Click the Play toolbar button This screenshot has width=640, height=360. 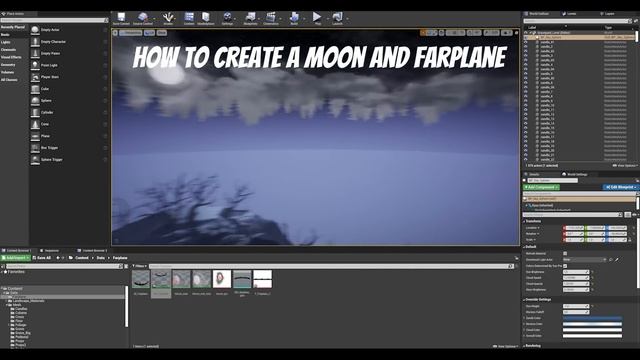coord(317,17)
